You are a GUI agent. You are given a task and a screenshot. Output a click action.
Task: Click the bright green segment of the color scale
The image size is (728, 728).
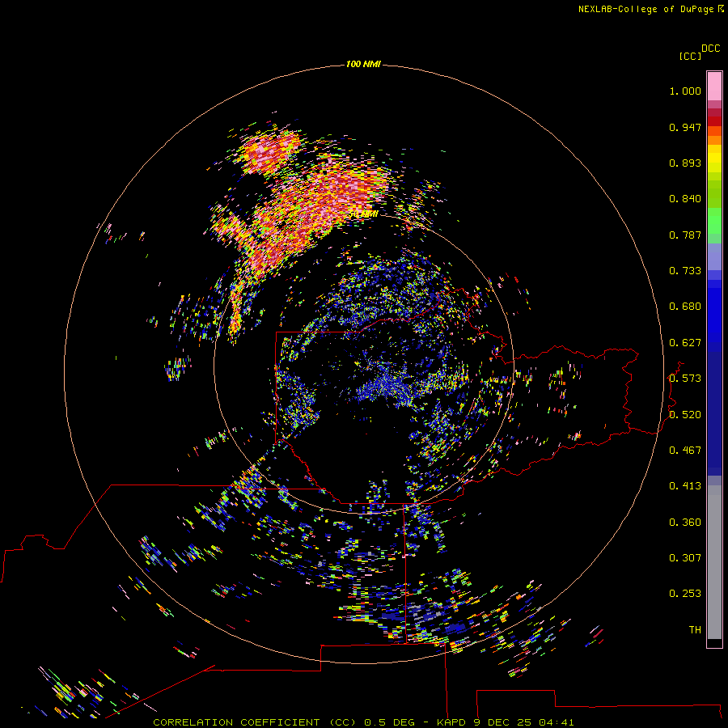(x=714, y=221)
